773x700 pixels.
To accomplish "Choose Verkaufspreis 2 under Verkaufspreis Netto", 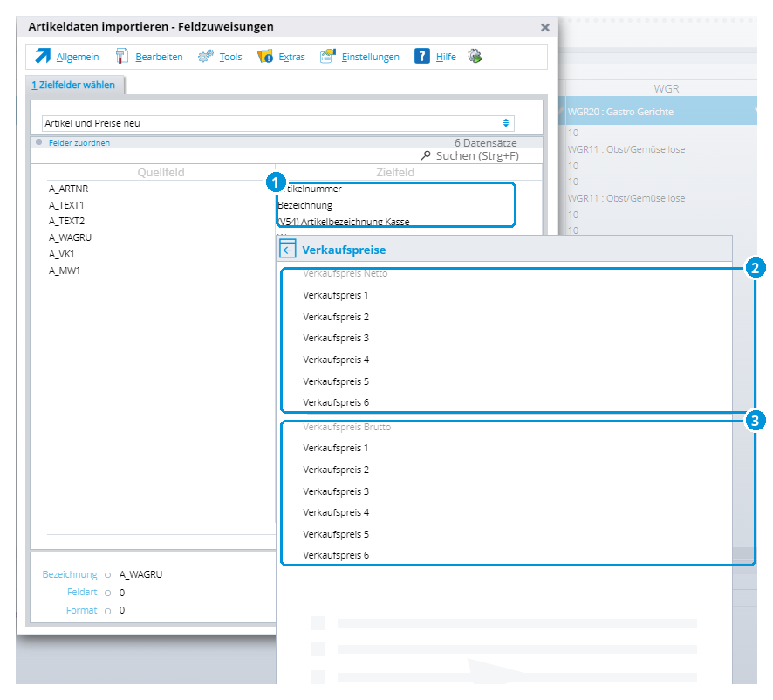I will (336, 317).
